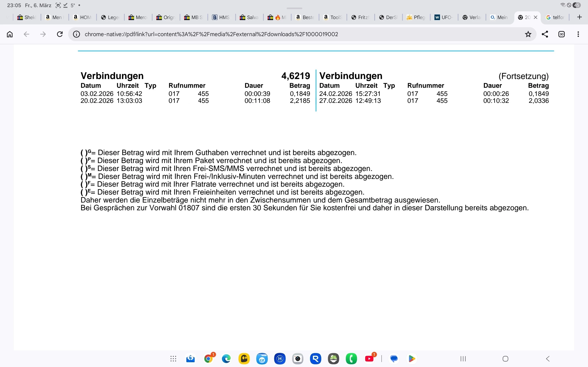588x367 pixels.
Task: Close the active PDF tab
Action: tap(536, 17)
